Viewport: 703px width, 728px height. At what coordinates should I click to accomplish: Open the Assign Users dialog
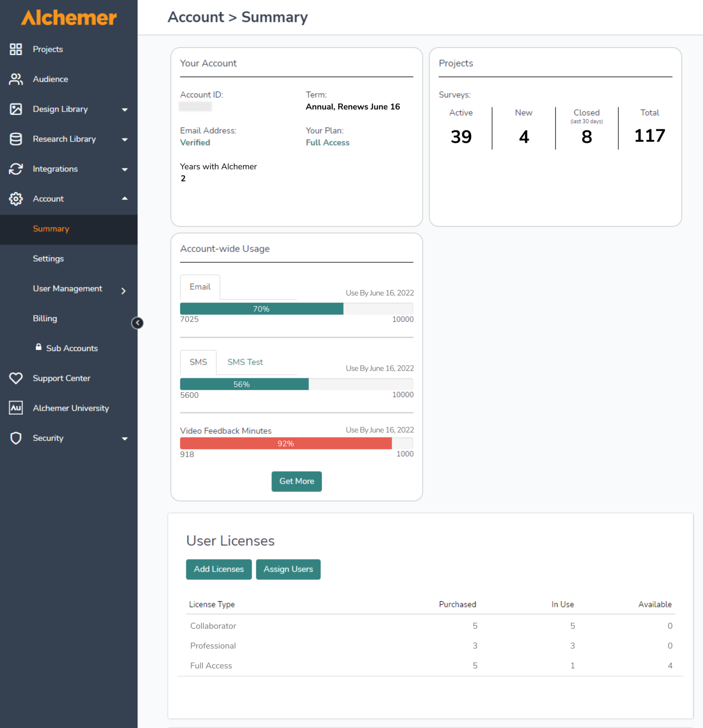pyautogui.click(x=288, y=569)
